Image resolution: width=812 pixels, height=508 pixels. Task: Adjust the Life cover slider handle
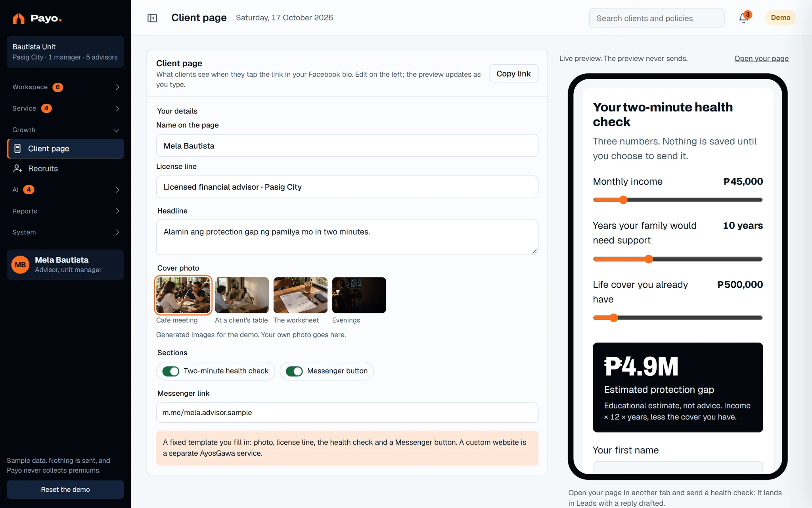click(x=614, y=318)
